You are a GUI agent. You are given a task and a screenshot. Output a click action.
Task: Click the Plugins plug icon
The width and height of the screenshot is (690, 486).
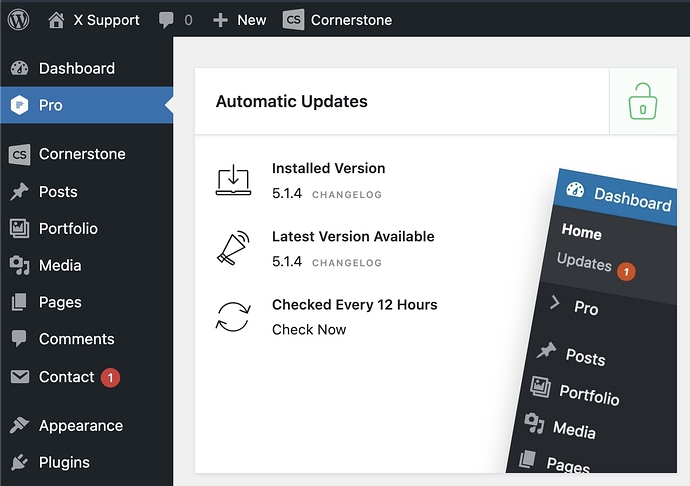(19, 462)
